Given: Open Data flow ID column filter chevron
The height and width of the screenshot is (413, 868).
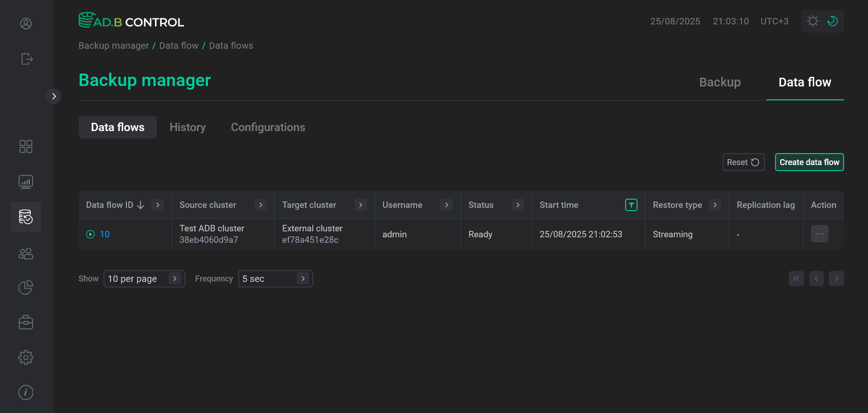Looking at the screenshot, I should (158, 205).
